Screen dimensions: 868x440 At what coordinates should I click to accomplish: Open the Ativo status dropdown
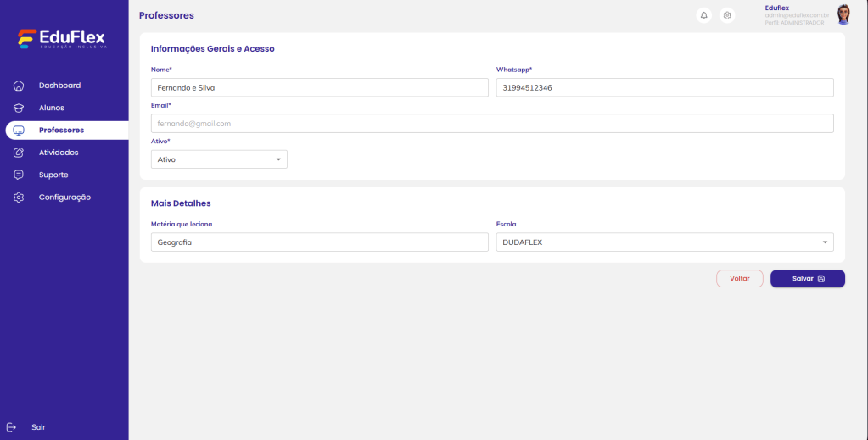pyautogui.click(x=219, y=159)
